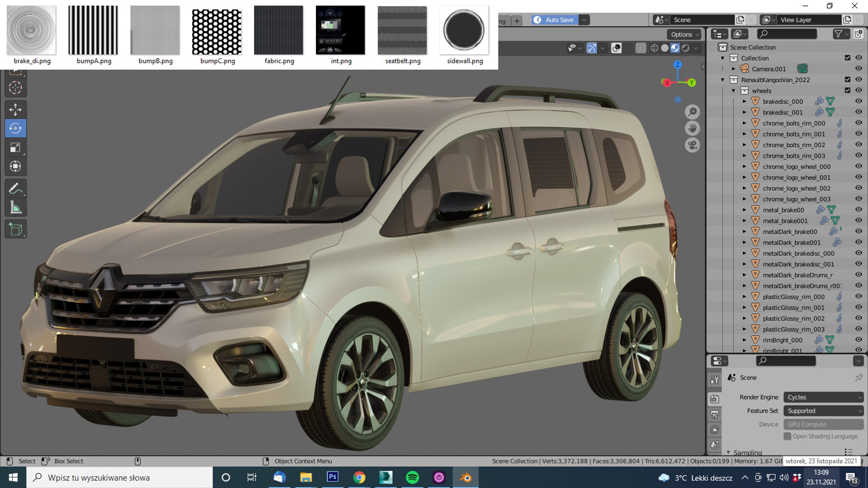
Task: Expand brakedisc_001 tree item
Action: click(x=745, y=112)
